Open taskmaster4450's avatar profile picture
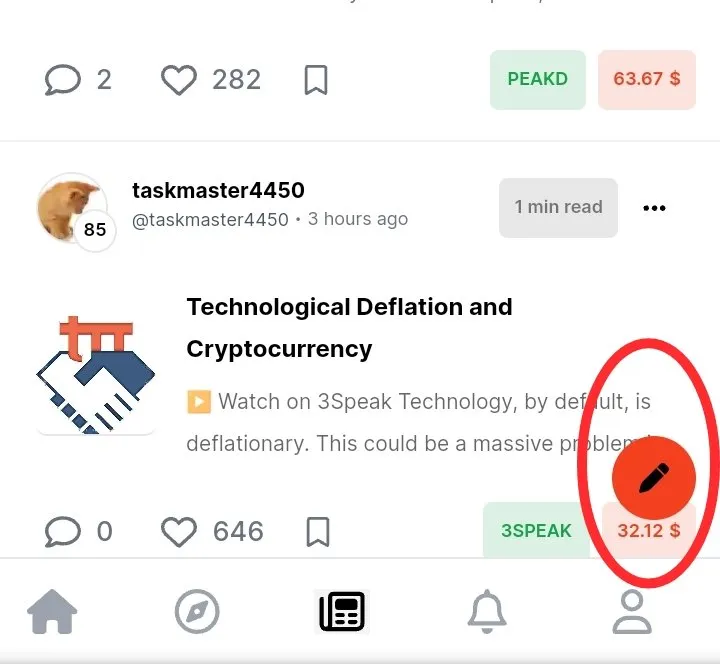Image resolution: width=720 pixels, height=664 pixels. tap(72, 208)
